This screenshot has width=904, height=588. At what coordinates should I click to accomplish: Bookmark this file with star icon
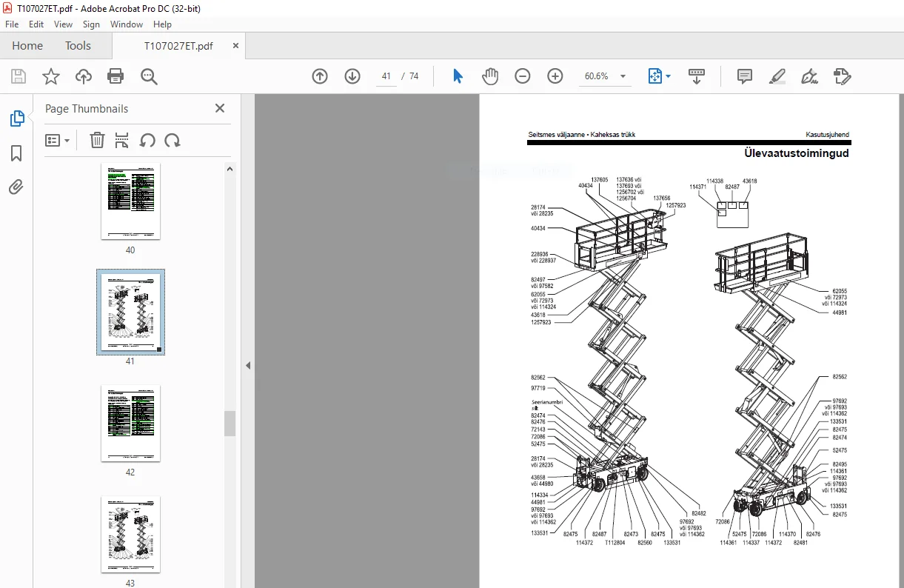pos(50,76)
